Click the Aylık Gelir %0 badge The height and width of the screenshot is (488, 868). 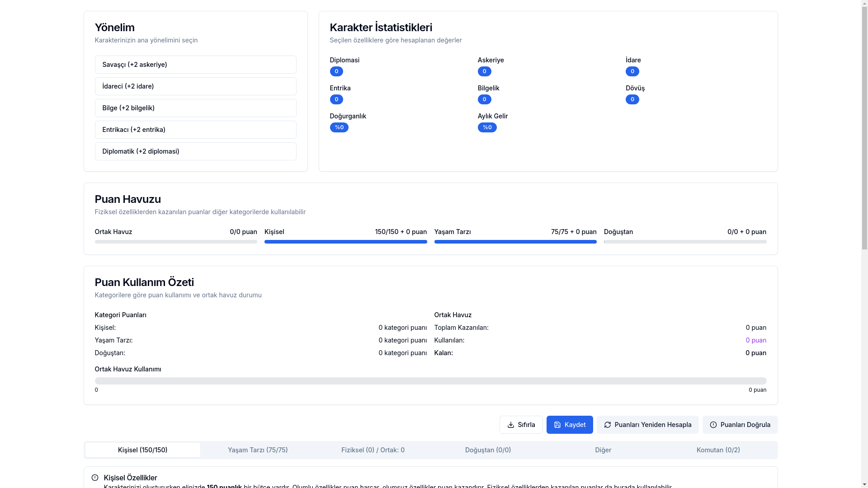click(x=487, y=127)
